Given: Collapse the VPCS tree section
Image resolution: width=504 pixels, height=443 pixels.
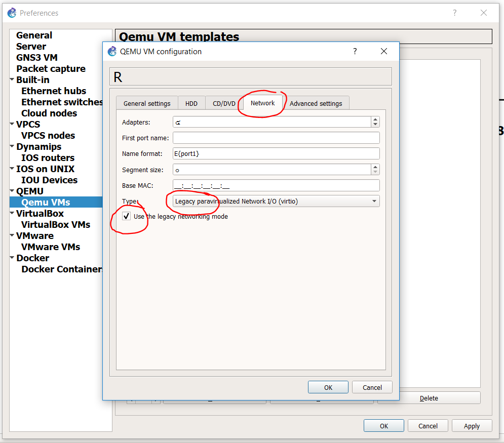Looking at the screenshot, I should (12, 124).
